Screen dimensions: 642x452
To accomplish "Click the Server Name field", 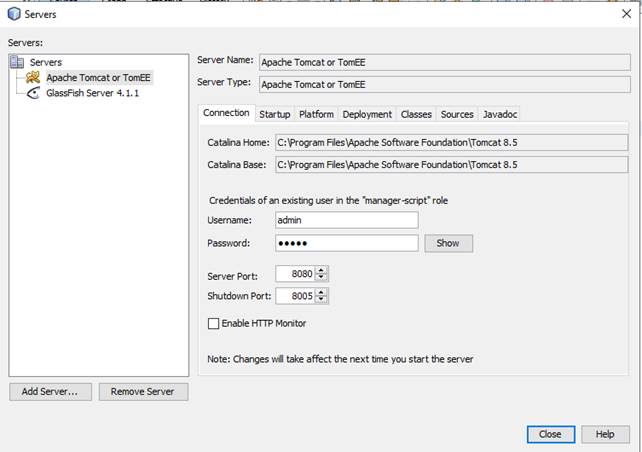I will 445,62.
